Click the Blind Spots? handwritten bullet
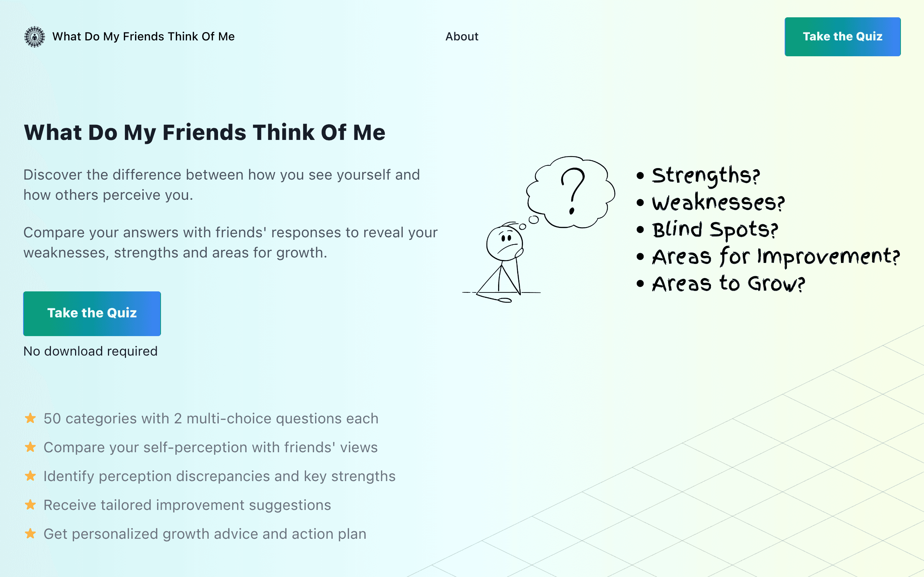The image size is (924, 577). (x=707, y=230)
